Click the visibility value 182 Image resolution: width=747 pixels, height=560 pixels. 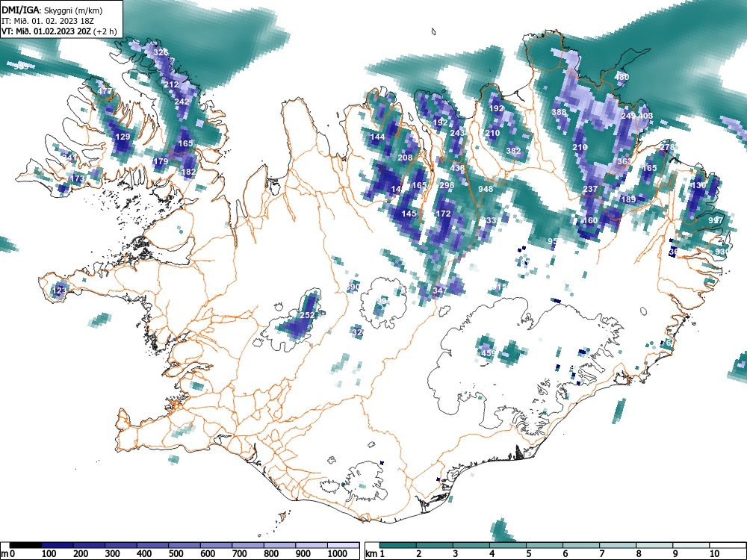(189, 172)
